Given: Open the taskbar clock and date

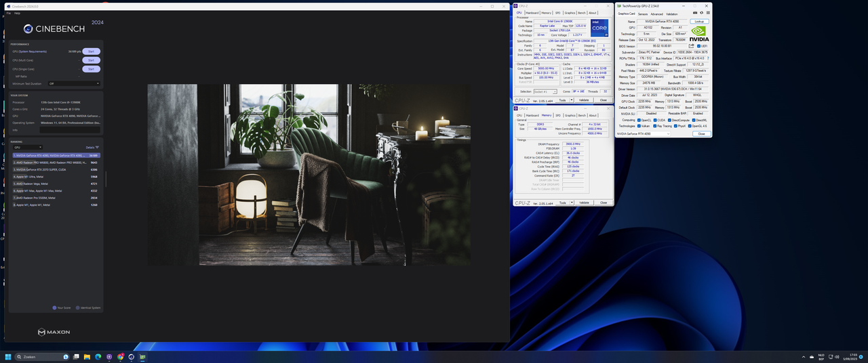Looking at the screenshot, I should pos(852,357).
